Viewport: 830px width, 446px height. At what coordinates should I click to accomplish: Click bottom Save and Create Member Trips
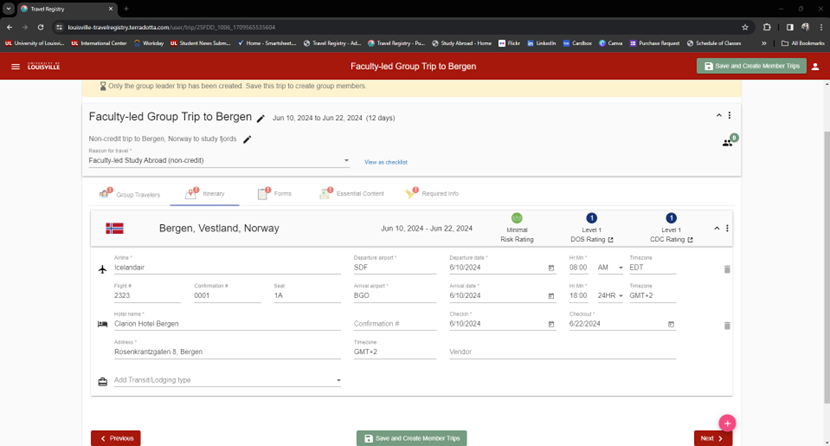[x=412, y=439]
